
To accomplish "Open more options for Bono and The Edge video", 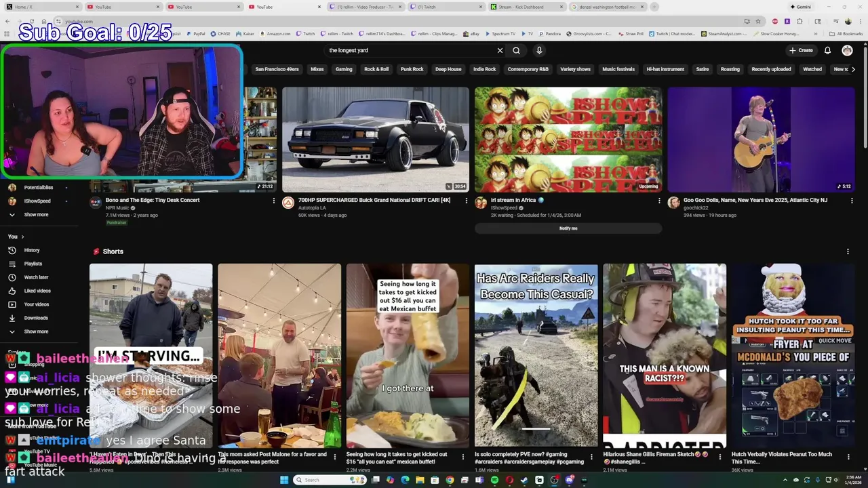I will coord(274,201).
